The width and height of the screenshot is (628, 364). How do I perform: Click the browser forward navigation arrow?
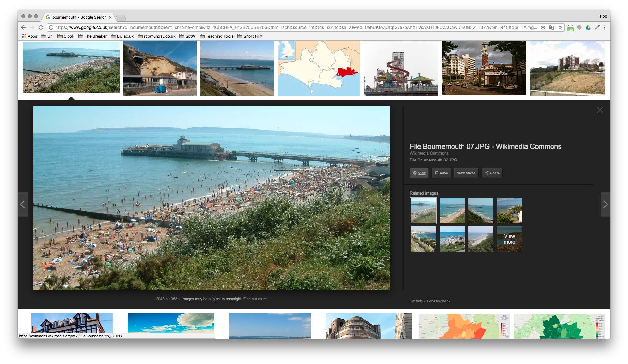(x=33, y=27)
